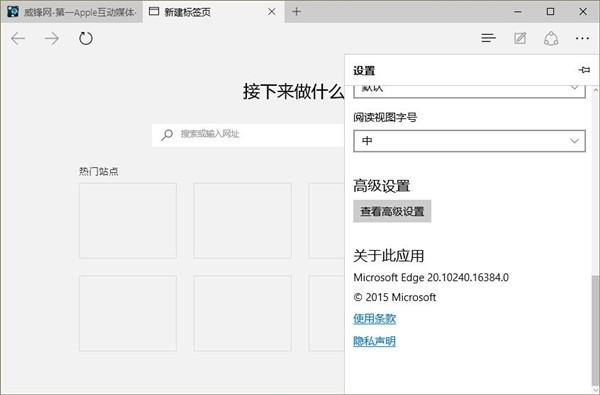Screen dimensions: 600x395
Task: Pin the Settings pane with the pin icon
Action: pyautogui.click(x=584, y=70)
